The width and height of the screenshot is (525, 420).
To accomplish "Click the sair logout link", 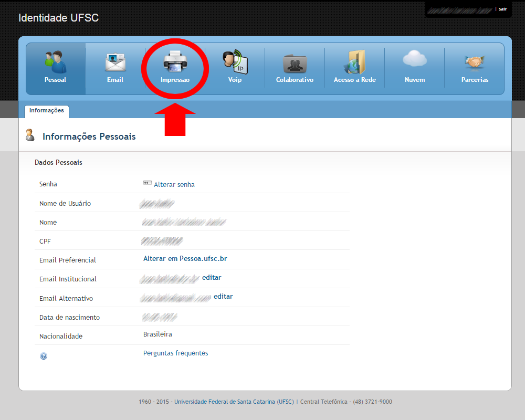I will (x=502, y=9).
